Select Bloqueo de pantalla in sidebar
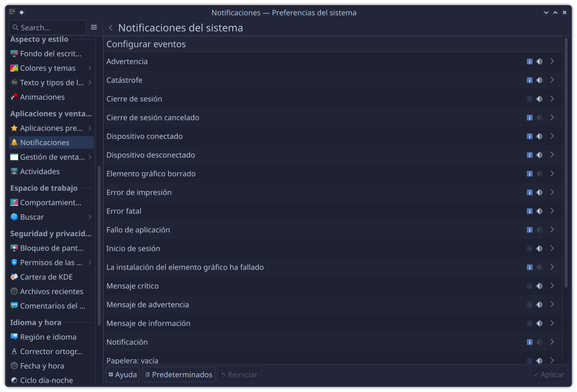The height and width of the screenshot is (392, 577). [52, 248]
